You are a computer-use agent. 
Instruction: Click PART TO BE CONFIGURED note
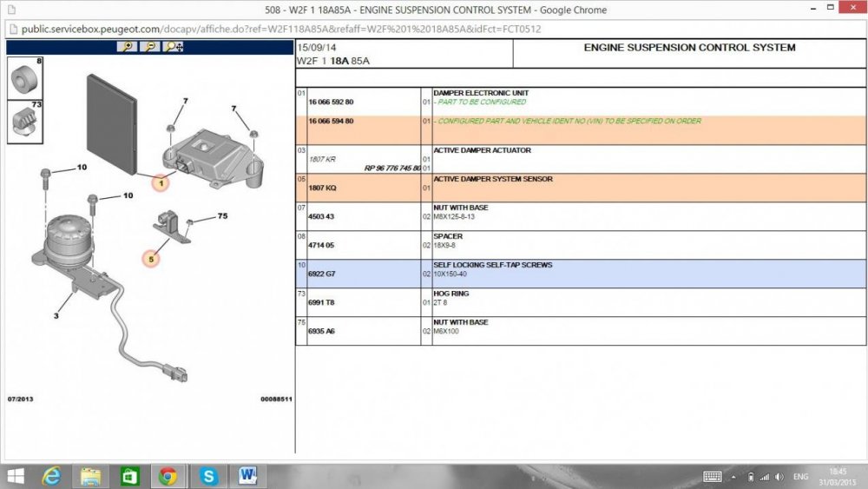pos(482,102)
